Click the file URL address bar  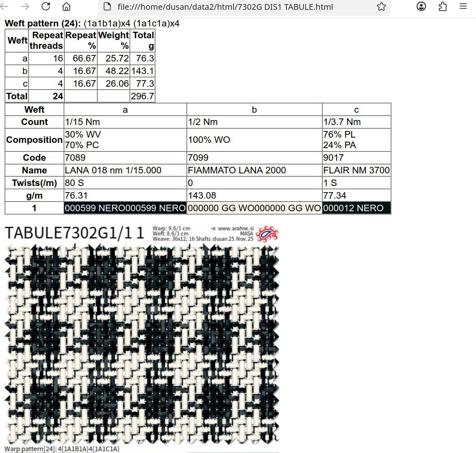pos(225,7)
